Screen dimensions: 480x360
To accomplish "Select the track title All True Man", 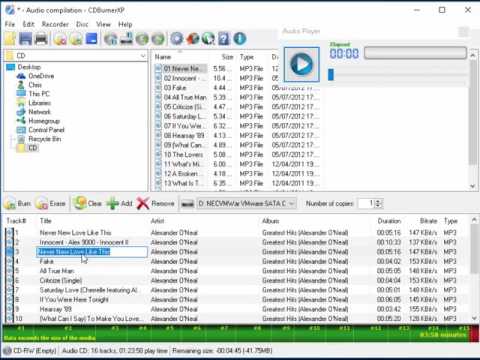I will pos(57,271).
